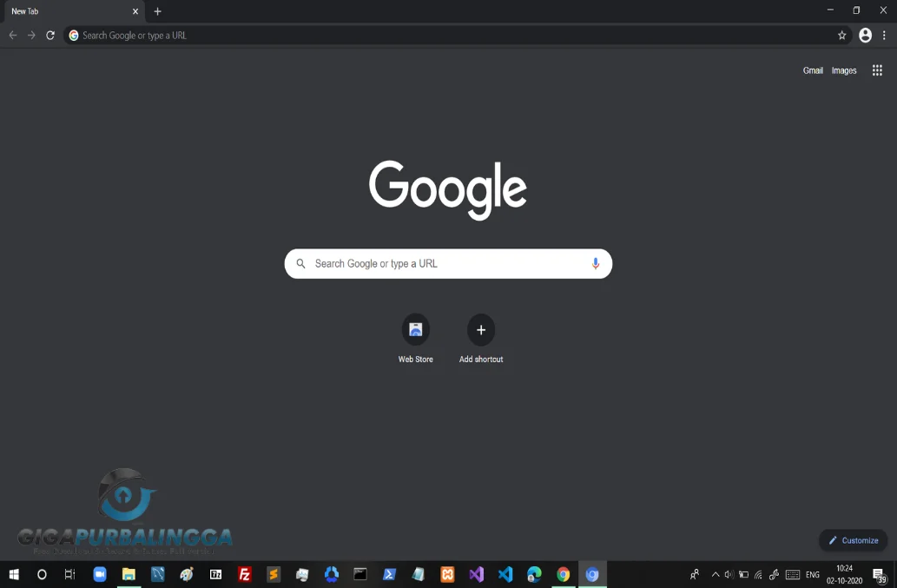Viewport: 897px width, 588px height.
Task: Click the forward navigation arrow
Action: click(x=31, y=36)
